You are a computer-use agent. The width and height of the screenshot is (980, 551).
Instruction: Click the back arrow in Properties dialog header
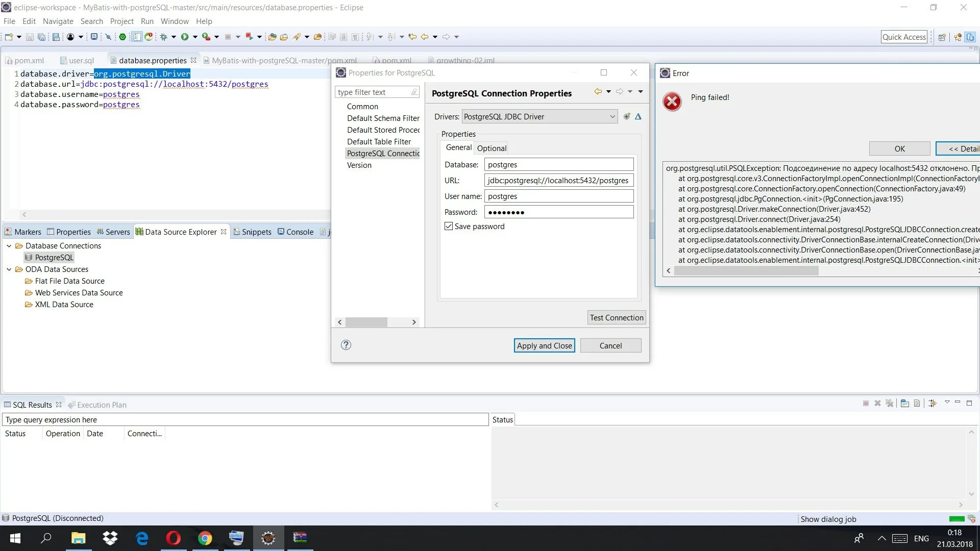tap(598, 91)
